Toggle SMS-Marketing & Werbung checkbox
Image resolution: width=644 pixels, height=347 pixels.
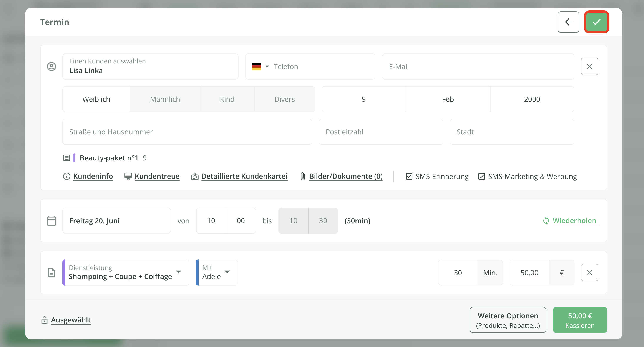click(481, 176)
